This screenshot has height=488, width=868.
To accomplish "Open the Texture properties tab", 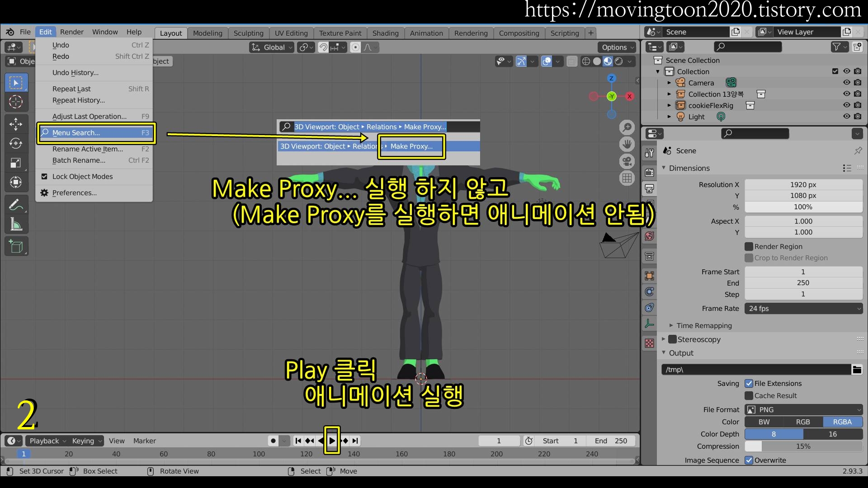I will [x=650, y=343].
